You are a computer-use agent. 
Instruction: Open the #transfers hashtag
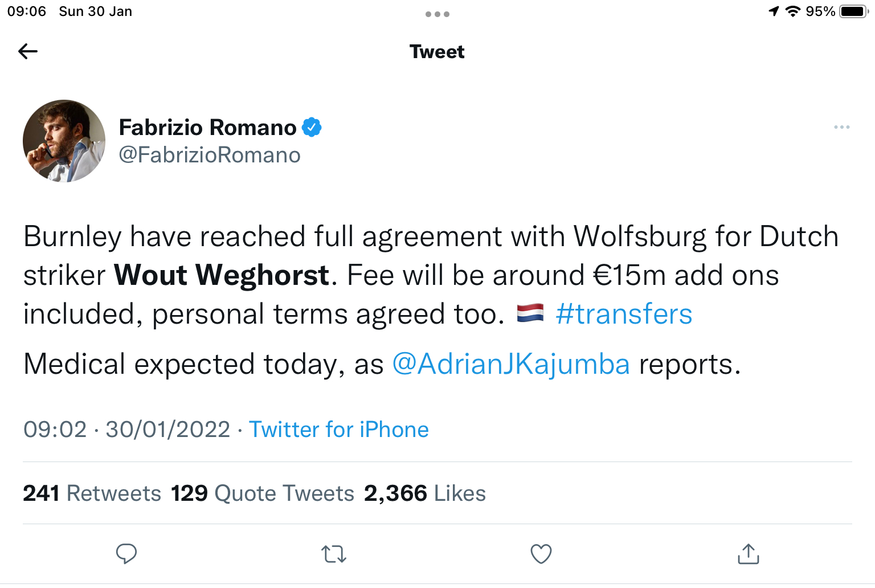[x=624, y=315]
